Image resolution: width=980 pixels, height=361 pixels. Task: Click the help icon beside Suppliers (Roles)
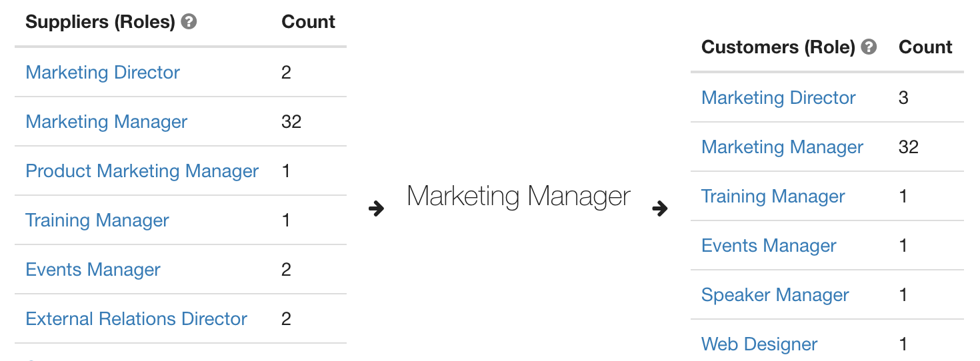(189, 22)
